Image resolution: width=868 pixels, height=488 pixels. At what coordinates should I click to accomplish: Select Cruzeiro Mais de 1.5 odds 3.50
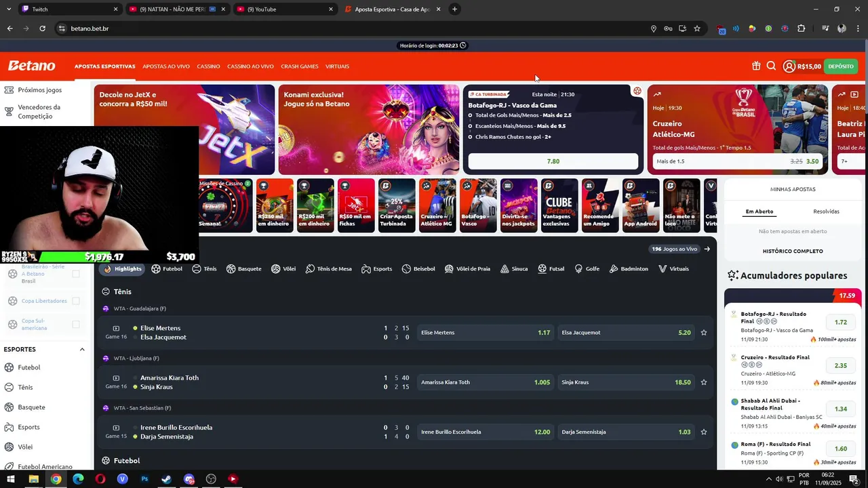[x=736, y=161]
